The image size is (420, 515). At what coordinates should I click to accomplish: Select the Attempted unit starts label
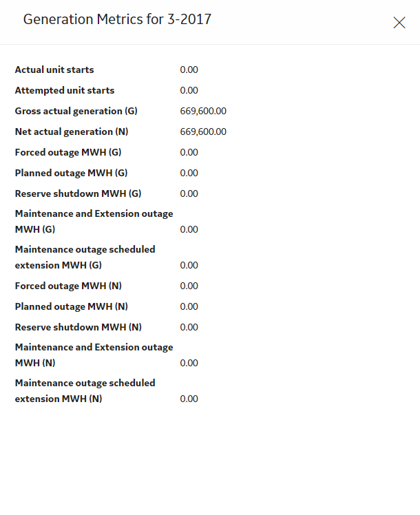(65, 90)
